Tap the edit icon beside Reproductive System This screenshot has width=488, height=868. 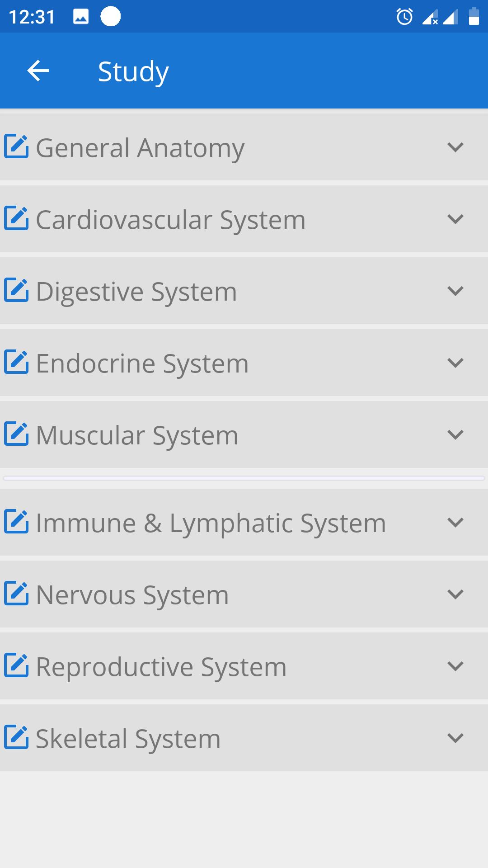coord(17,665)
